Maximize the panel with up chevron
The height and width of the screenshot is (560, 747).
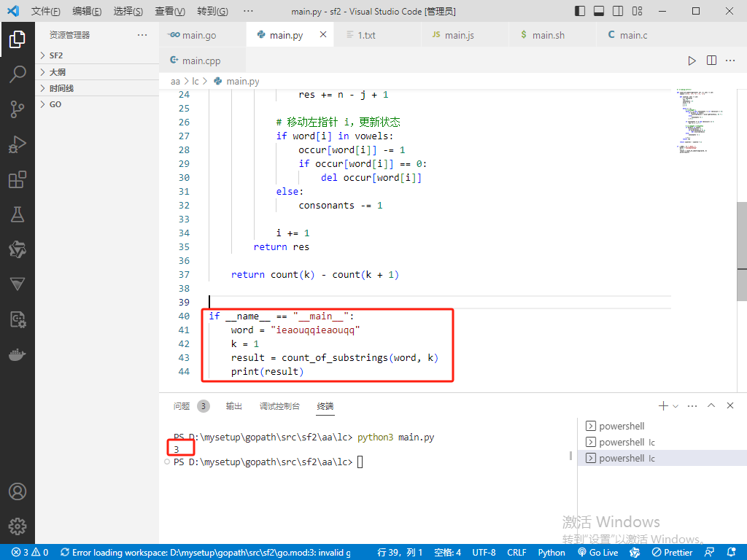pyautogui.click(x=711, y=405)
